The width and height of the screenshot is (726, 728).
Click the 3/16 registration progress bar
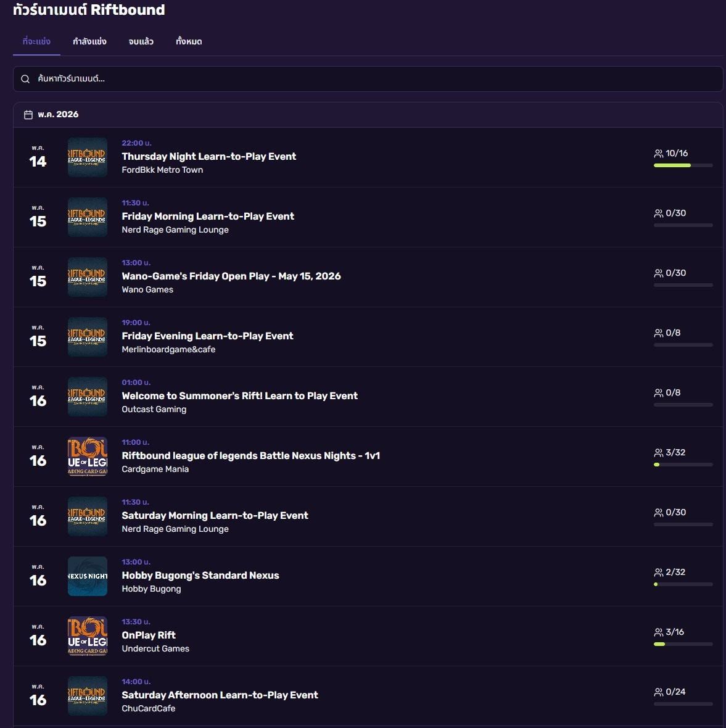coord(683,645)
